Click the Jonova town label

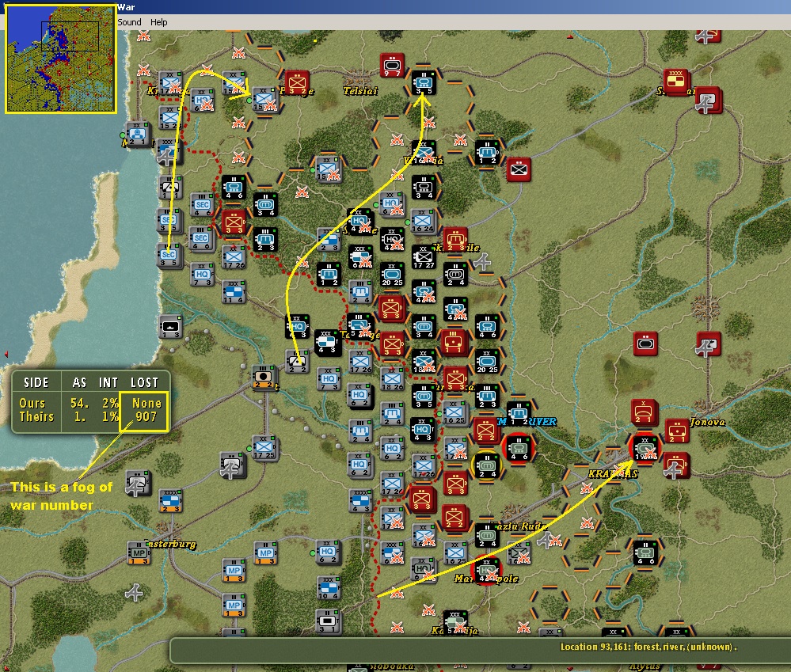pyautogui.click(x=707, y=423)
